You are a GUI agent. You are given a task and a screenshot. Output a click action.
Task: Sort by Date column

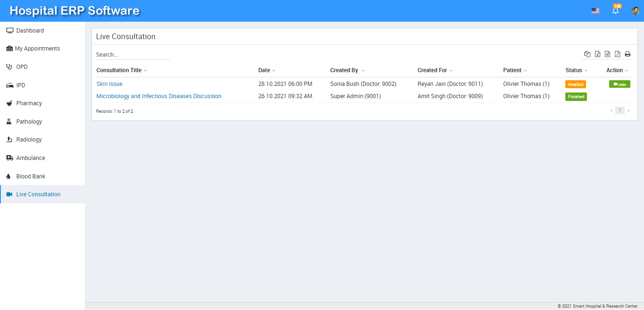pos(264,70)
